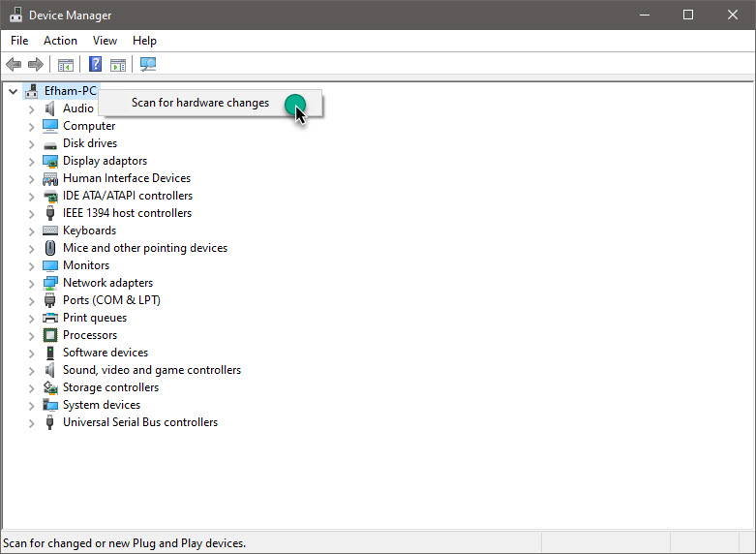Image resolution: width=756 pixels, height=554 pixels.
Task: Expand the Disk drives chevron
Action: click(x=31, y=143)
